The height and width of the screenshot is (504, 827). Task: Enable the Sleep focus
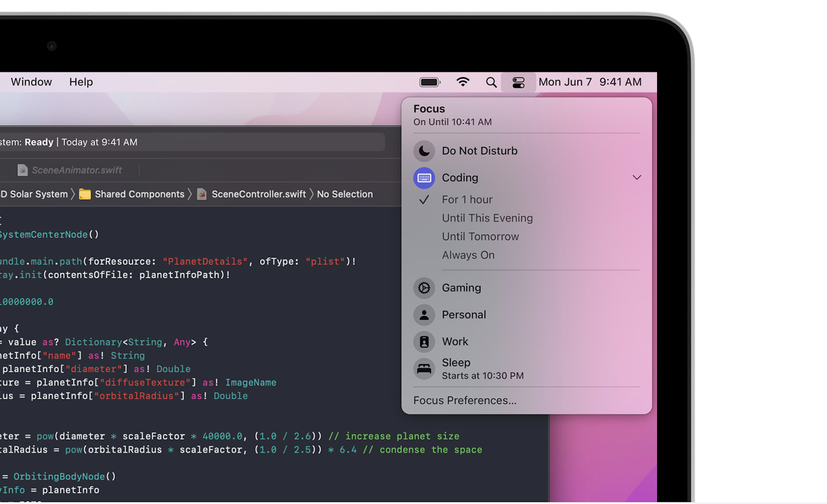[456, 363]
